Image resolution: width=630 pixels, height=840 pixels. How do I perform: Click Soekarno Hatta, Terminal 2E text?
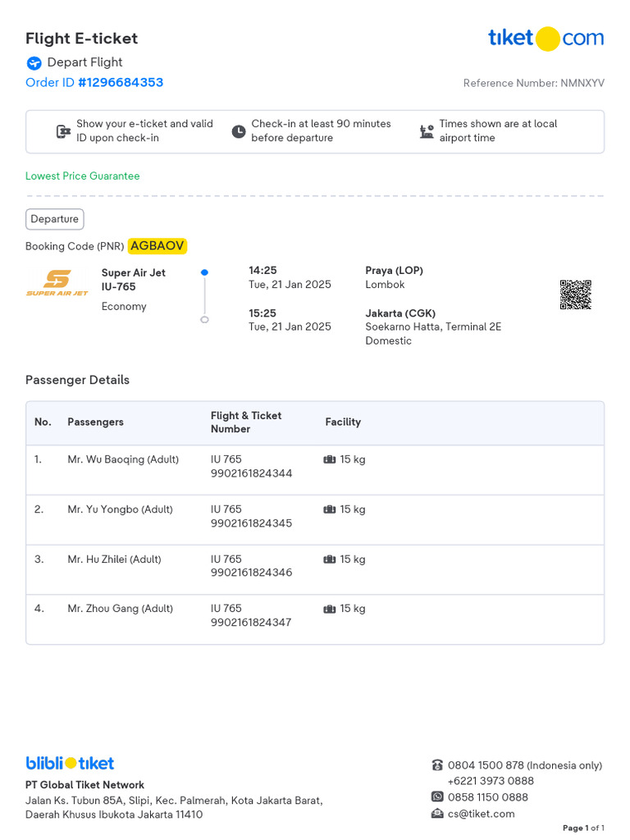click(433, 326)
